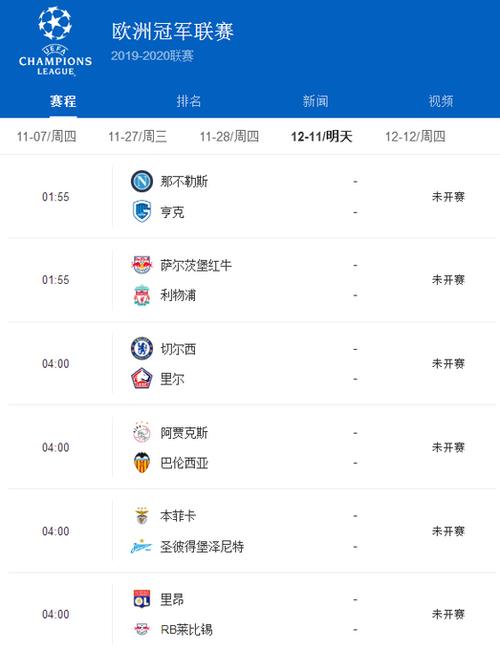The image size is (500, 650).
Task: Select the Liverpool (利物浦) club badge
Action: [x=142, y=295]
